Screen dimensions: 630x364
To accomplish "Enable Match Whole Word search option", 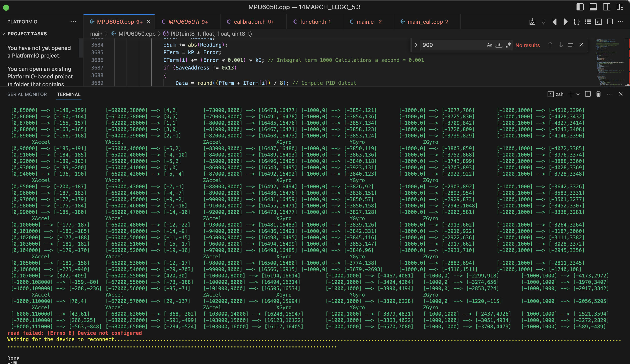I will coord(499,45).
